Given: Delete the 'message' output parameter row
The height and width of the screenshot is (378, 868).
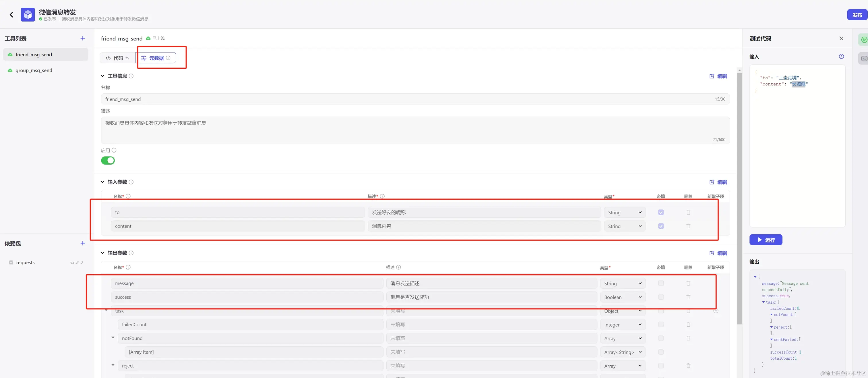Looking at the screenshot, I should [688, 283].
